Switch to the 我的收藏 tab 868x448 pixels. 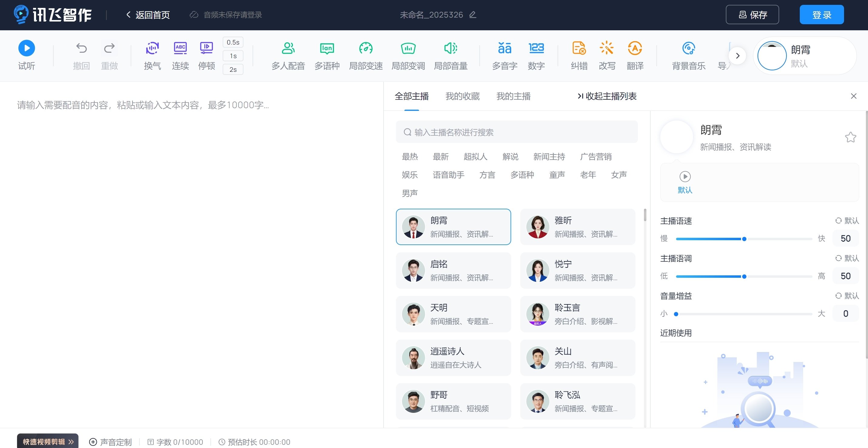[462, 96]
